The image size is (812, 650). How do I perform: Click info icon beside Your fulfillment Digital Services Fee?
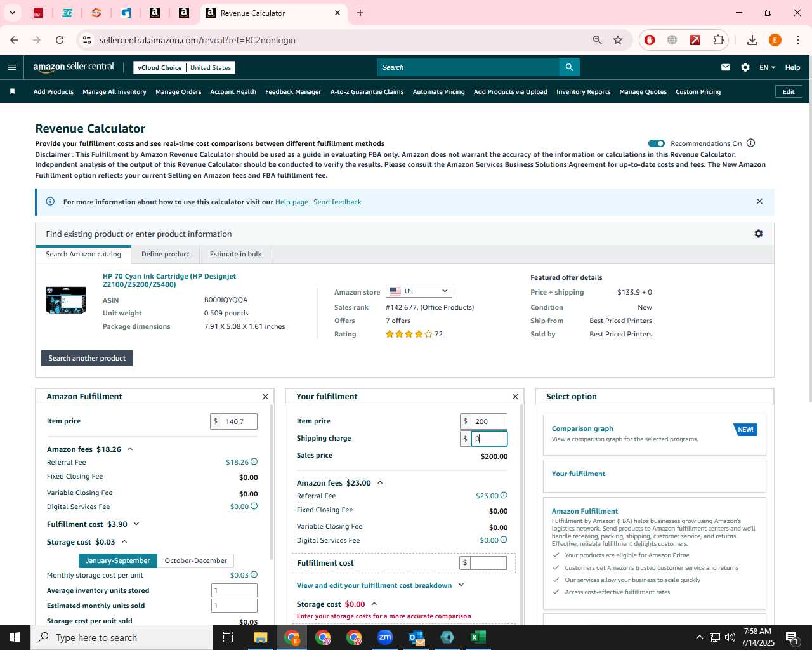(504, 540)
